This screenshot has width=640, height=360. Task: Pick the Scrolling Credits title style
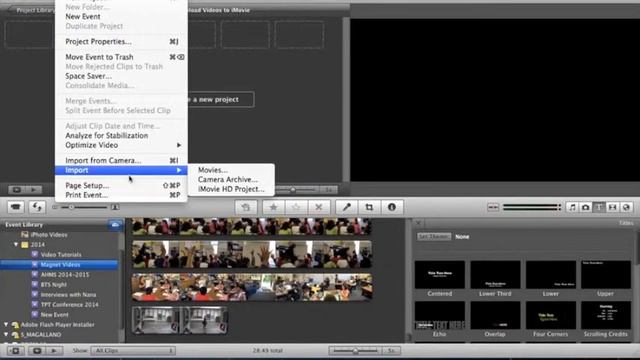pyautogui.click(x=606, y=315)
